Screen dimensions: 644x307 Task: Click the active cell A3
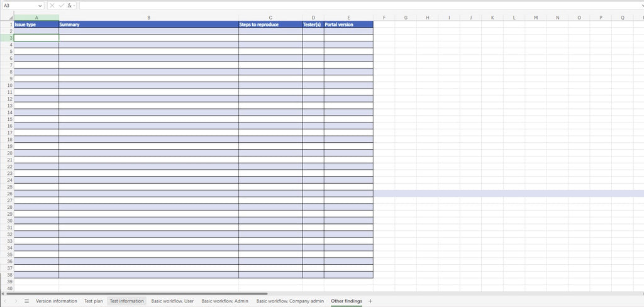point(36,38)
